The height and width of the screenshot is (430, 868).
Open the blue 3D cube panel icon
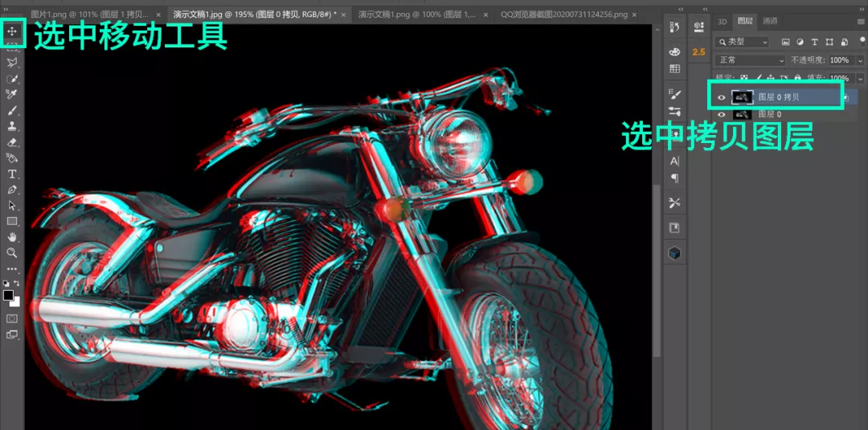pos(674,253)
